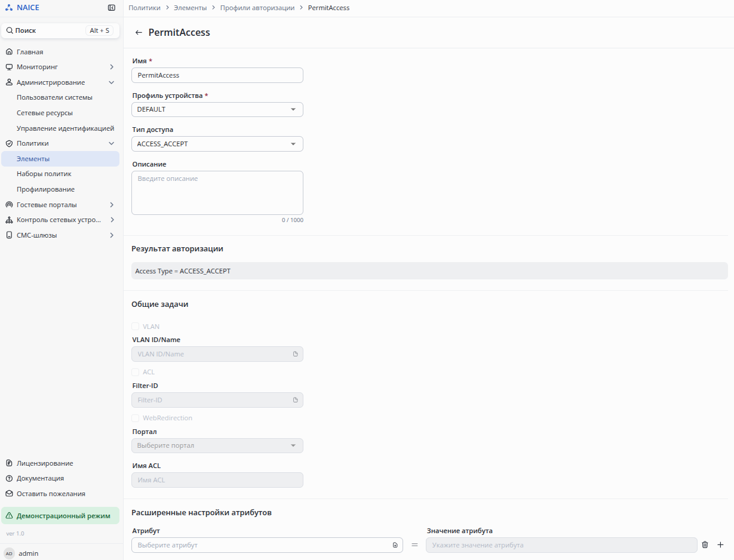
Task: Click the Описание text area
Action: [217, 193]
